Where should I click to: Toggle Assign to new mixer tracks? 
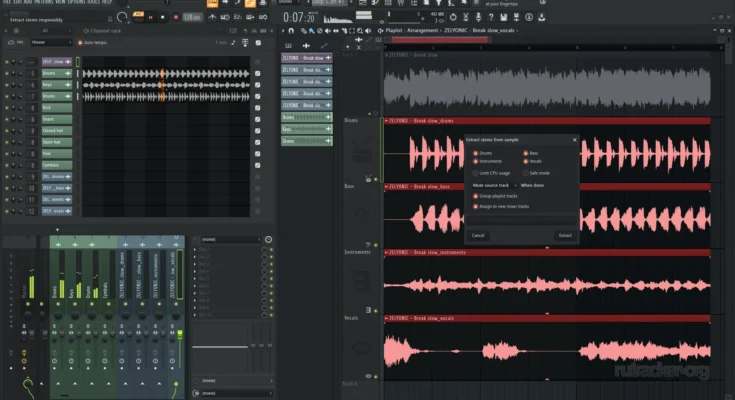click(501, 206)
